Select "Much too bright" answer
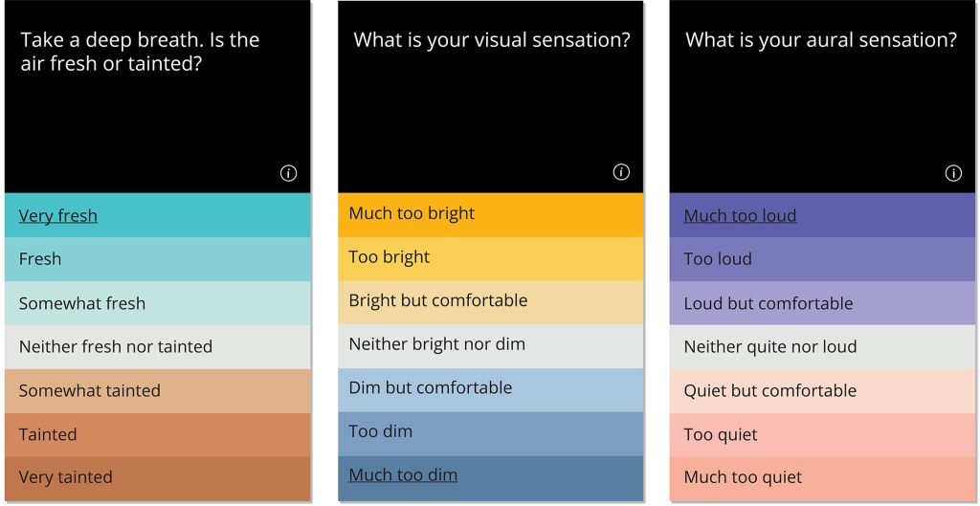Viewport: 980px width, 506px height. [412, 213]
